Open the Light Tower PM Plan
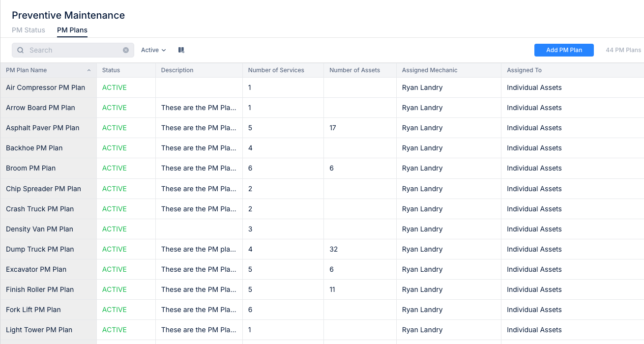644x344 pixels. [38, 330]
